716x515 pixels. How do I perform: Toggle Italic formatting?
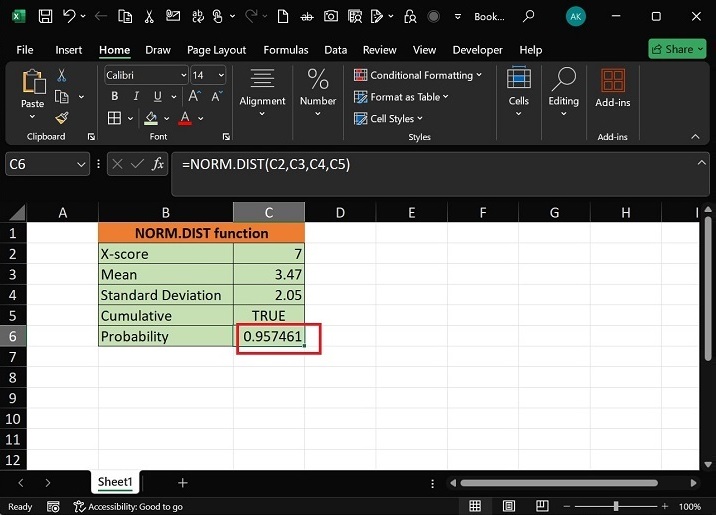click(136, 97)
